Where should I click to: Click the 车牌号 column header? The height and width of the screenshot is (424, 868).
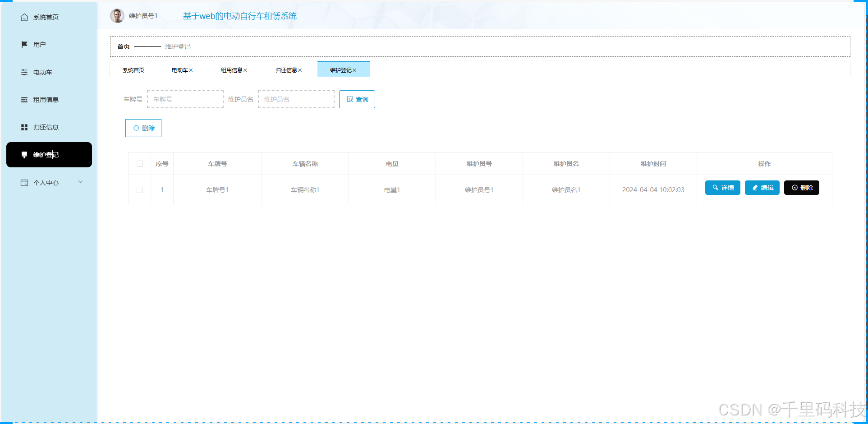[217, 164]
